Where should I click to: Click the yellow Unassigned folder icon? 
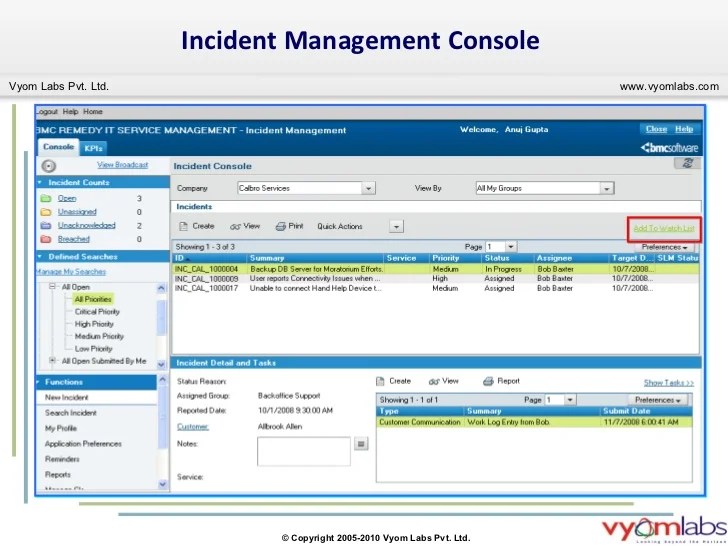(46, 212)
